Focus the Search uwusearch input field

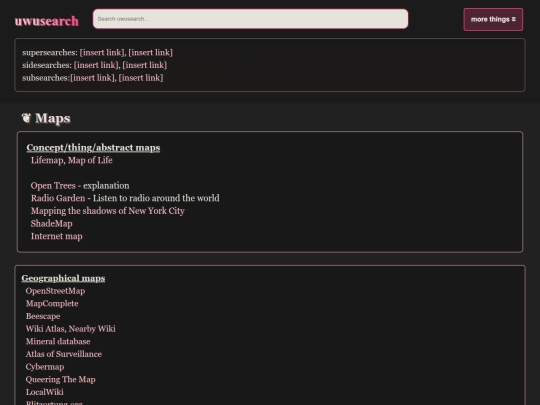point(250,19)
